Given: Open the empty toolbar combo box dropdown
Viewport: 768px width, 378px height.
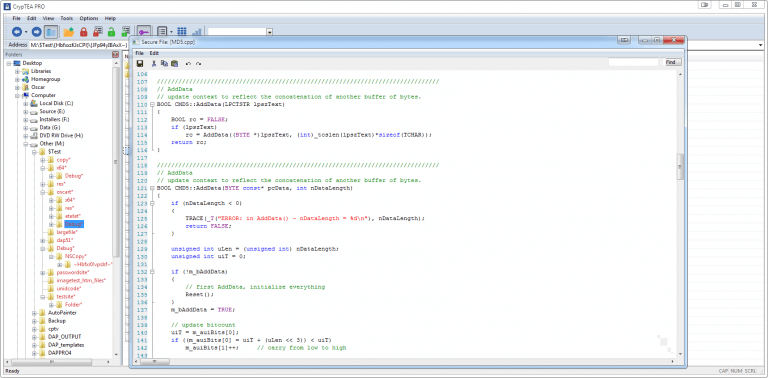Looking at the screenshot, I should 269,32.
